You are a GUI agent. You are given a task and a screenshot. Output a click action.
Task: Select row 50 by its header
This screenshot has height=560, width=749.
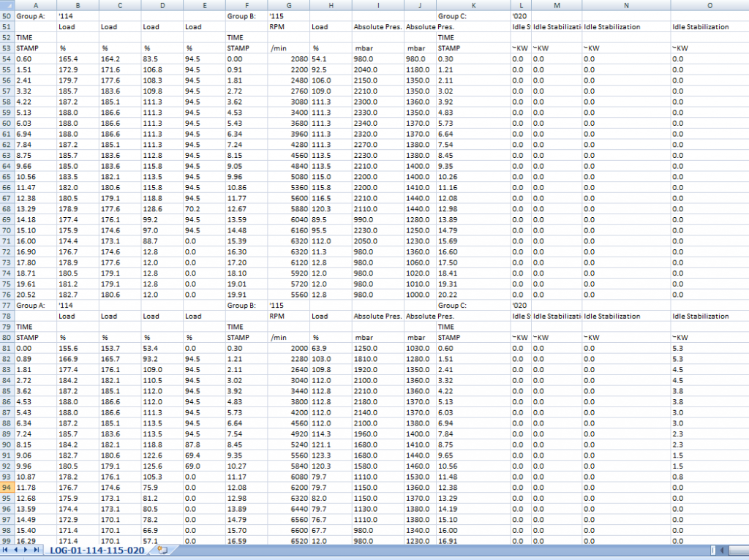(7, 15)
